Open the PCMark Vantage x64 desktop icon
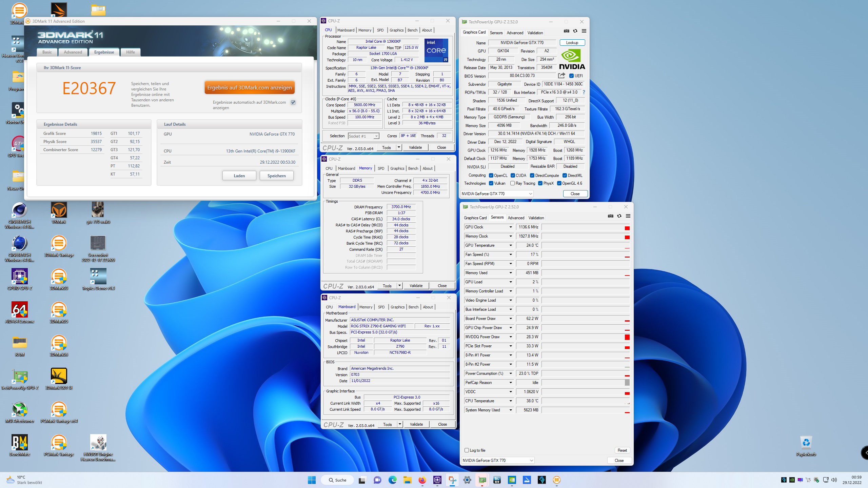This screenshot has height=488, width=868. click(59, 412)
